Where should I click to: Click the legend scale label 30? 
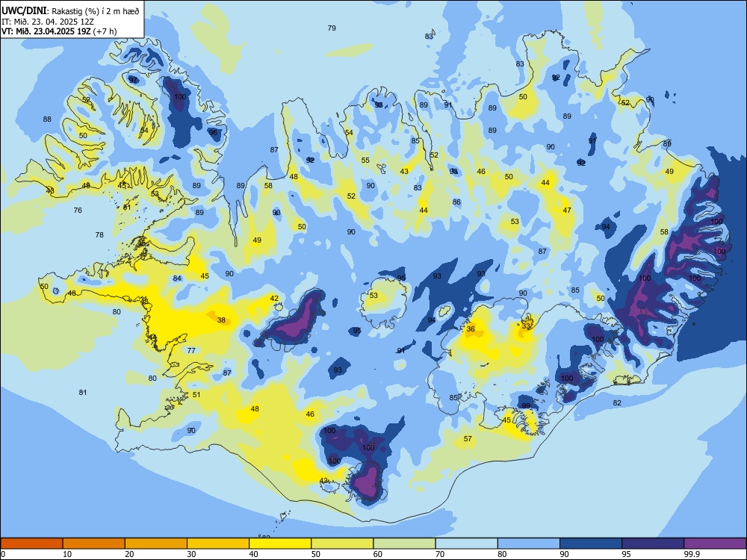pos(191,554)
